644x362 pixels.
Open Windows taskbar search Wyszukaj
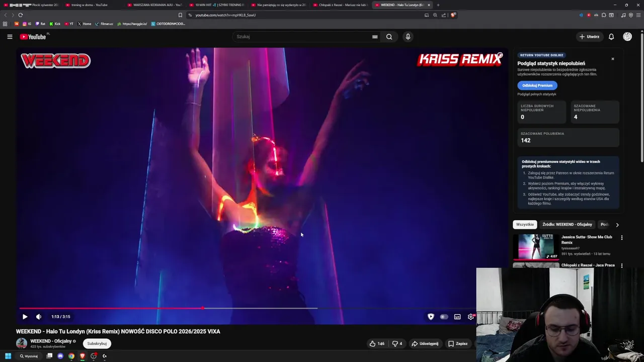(x=29, y=356)
